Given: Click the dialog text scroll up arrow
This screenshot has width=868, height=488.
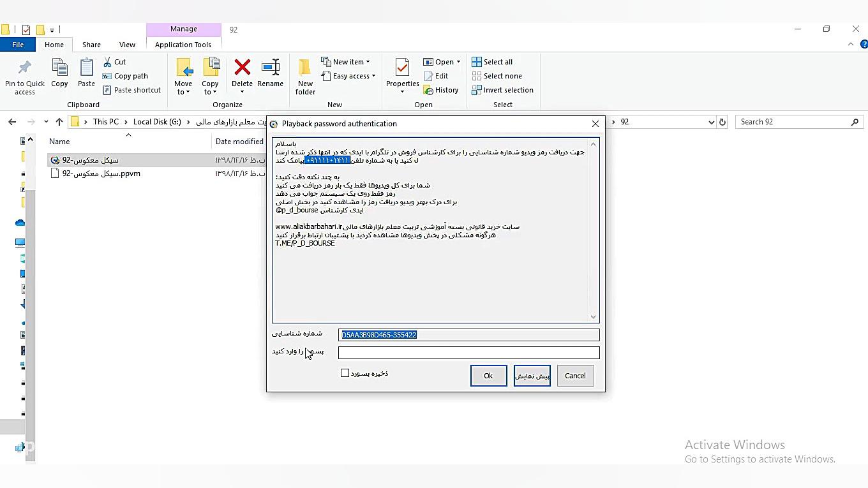Looking at the screenshot, I should point(593,144).
